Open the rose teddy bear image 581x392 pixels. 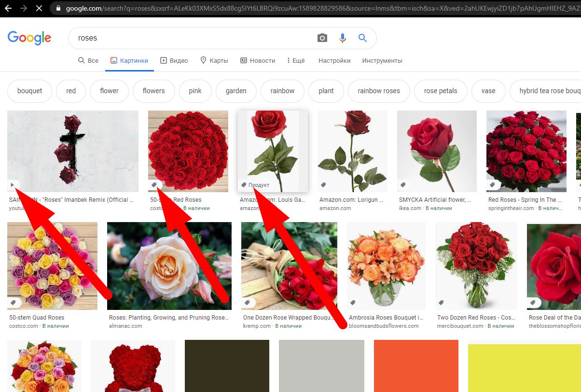click(x=133, y=366)
